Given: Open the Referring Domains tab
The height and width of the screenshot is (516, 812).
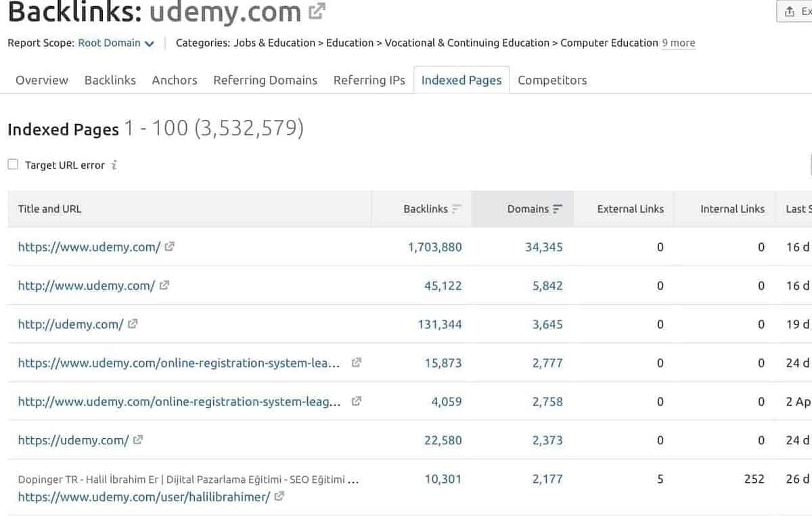Looking at the screenshot, I should (x=265, y=80).
